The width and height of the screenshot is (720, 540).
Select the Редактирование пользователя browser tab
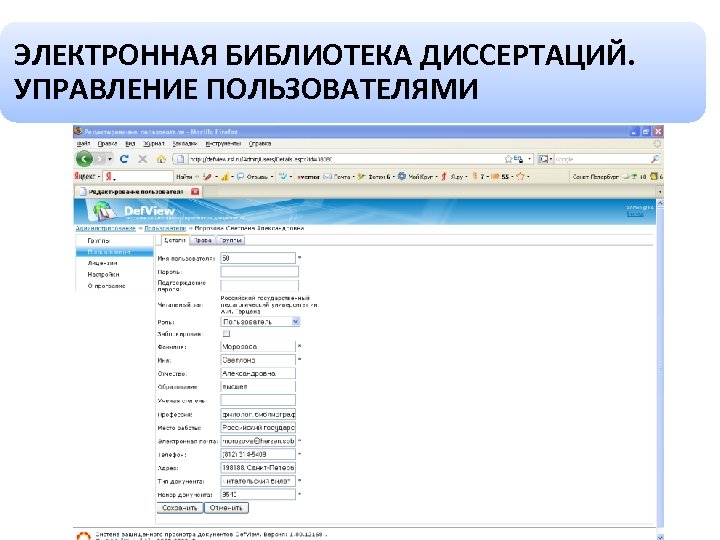coord(138,191)
